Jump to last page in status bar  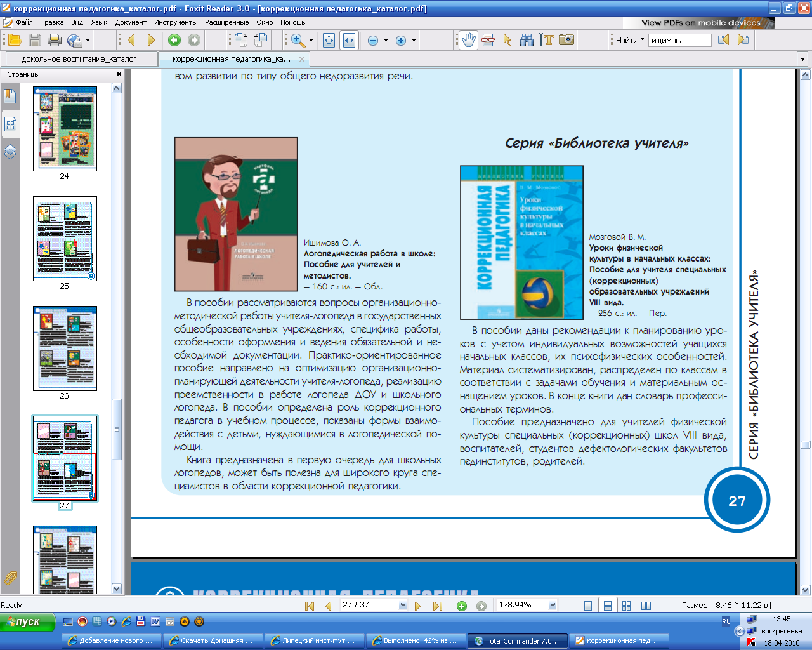click(x=437, y=606)
